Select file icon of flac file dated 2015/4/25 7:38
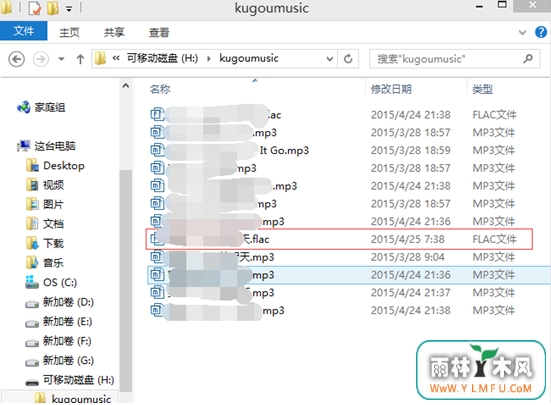Screen dimensions: 551x405 pos(156,239)
